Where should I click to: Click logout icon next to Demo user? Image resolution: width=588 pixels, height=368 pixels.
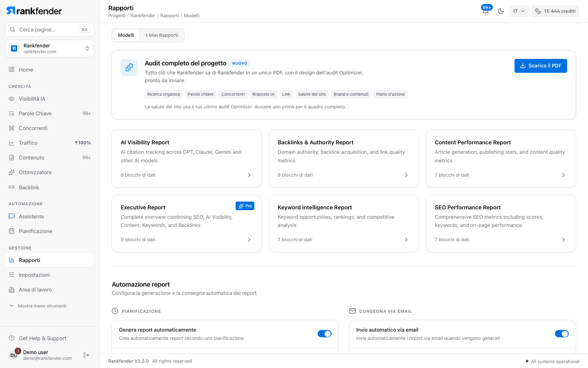(86, 355)
